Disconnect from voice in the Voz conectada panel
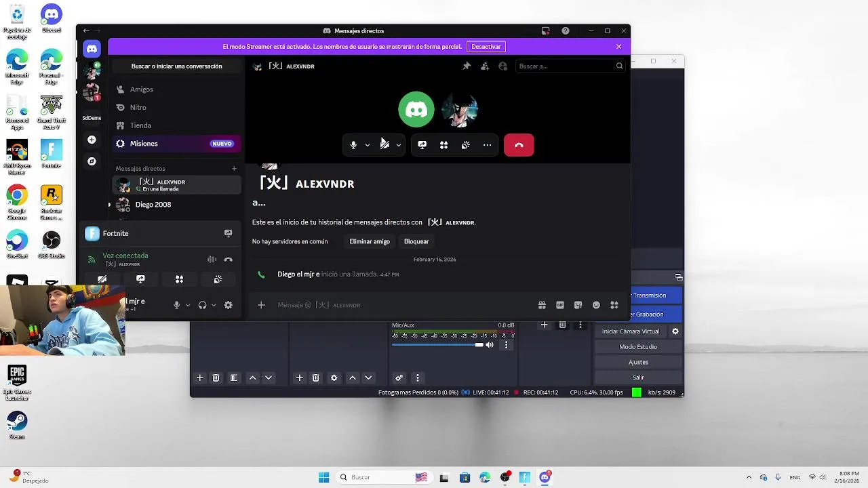The height and width of the screenshot is (488, 868). tap(228, 260)
